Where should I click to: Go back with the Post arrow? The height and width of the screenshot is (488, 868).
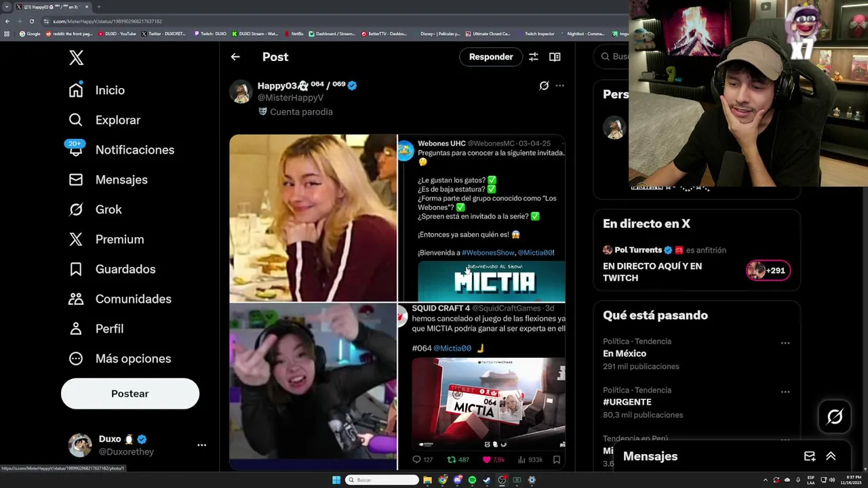235,57
